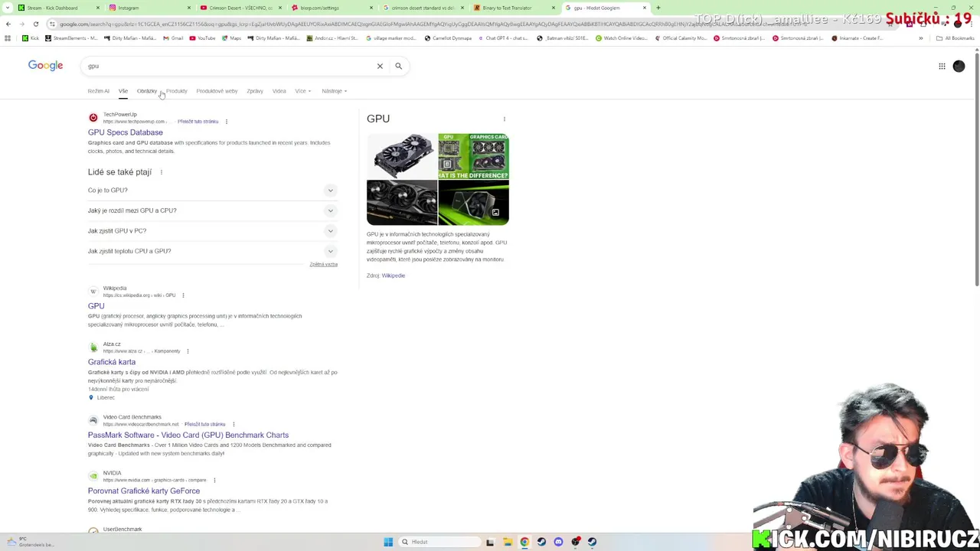Click the Kick bookmark
This screenshot has width=980, height=551.
click(31, 38)
